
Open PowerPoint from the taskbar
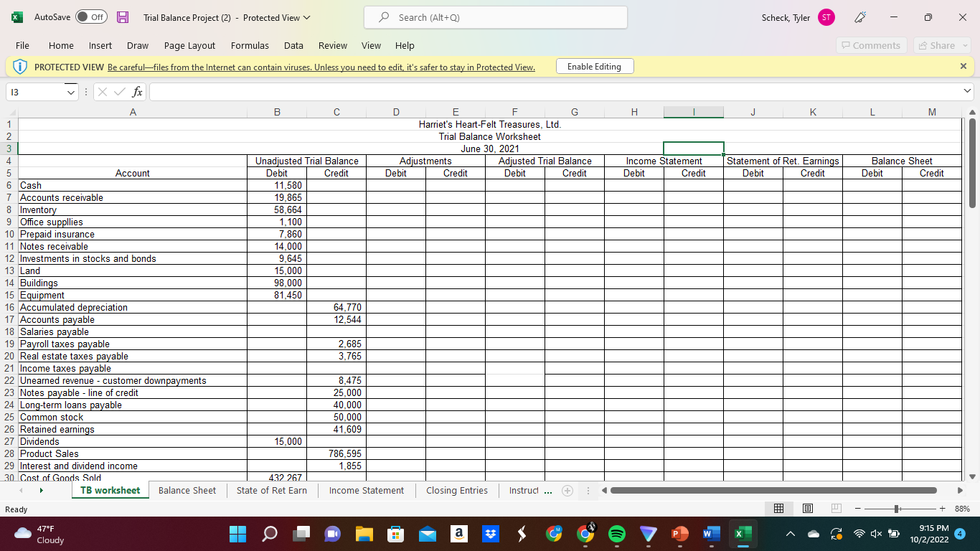point(679,534)
